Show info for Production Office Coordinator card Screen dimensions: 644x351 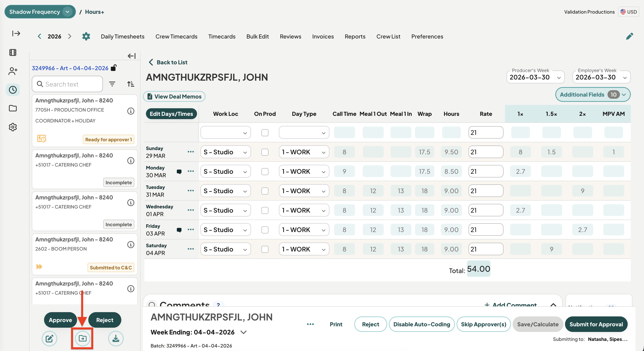click(x=130, y=111)
